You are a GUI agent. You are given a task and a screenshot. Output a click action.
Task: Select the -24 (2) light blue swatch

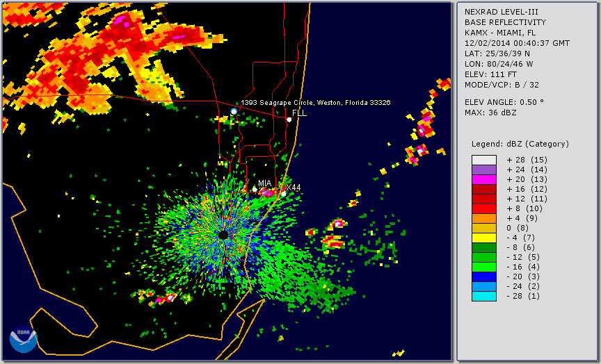[484, 287]
